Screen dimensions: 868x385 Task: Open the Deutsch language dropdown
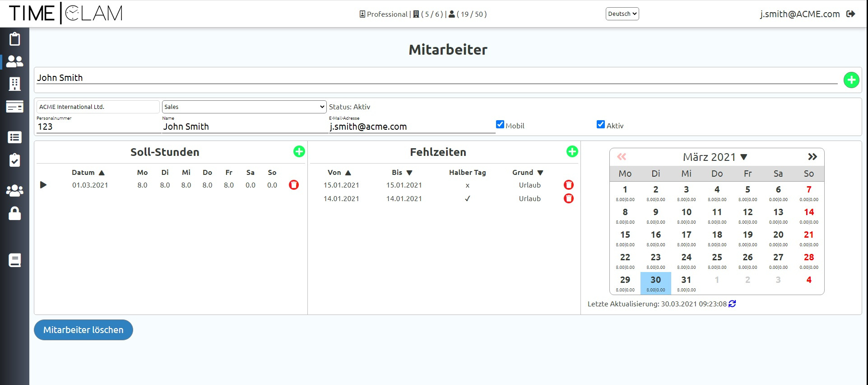pos(622,14)
